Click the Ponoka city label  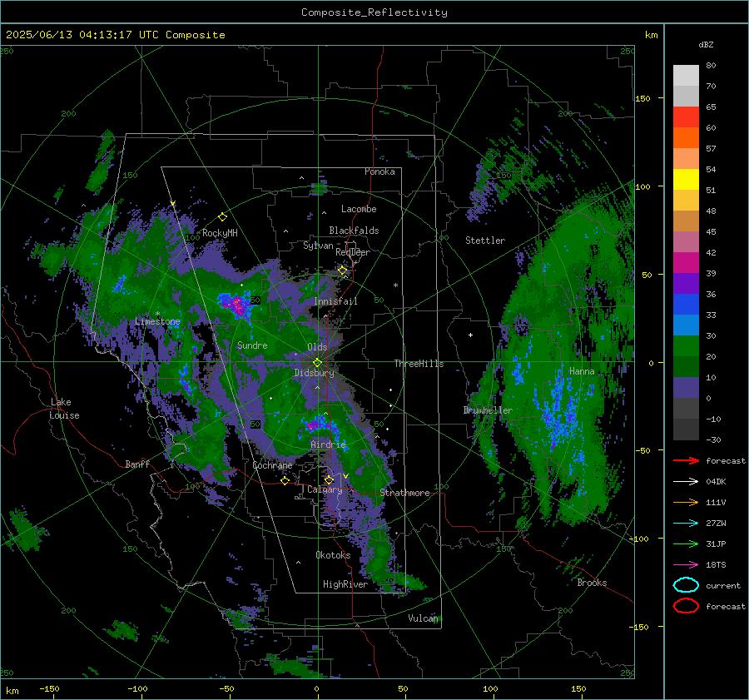(379, 171)
